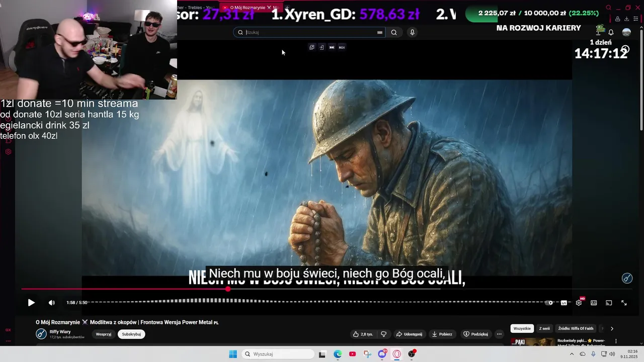Start voice search with microphone icon
The width and height of the screenshot is (644, 362).
pyautogui.click(x=412, y=32)
